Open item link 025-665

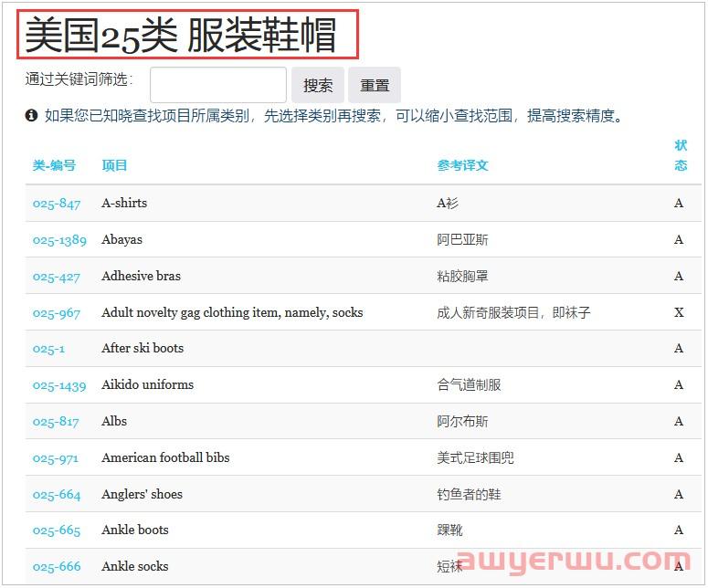click(57, 530)
